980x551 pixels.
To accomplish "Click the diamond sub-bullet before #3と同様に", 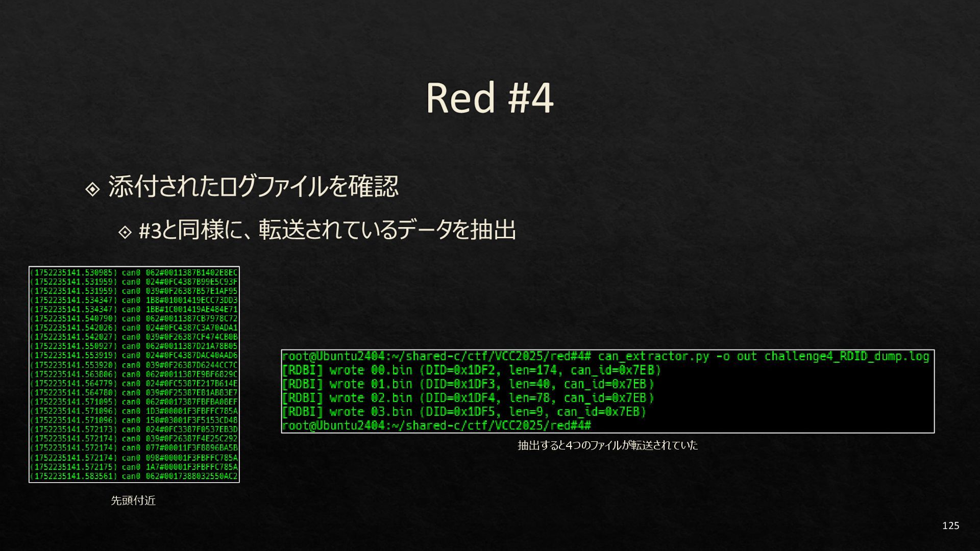I will (125, 232).
